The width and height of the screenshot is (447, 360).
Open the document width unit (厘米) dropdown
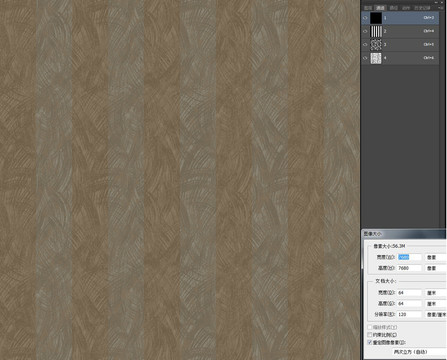point(436,293)
